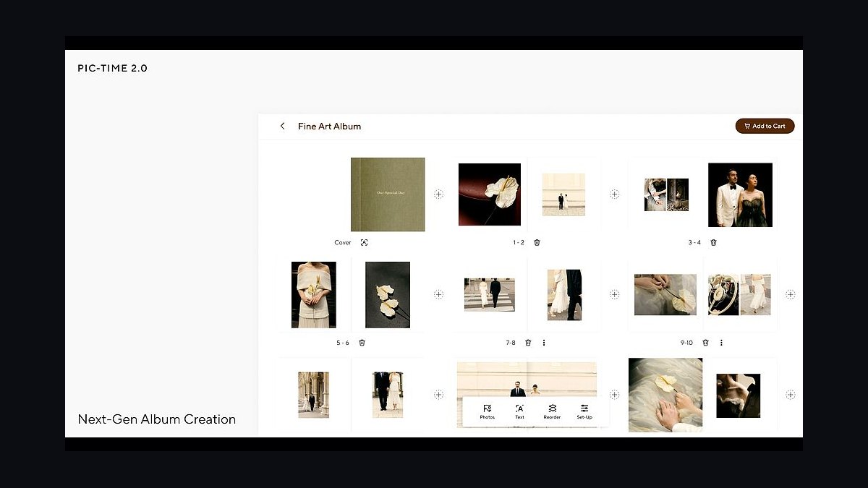
Task: Select the standing couple legs photo in third row
Action: coord(388,395)
